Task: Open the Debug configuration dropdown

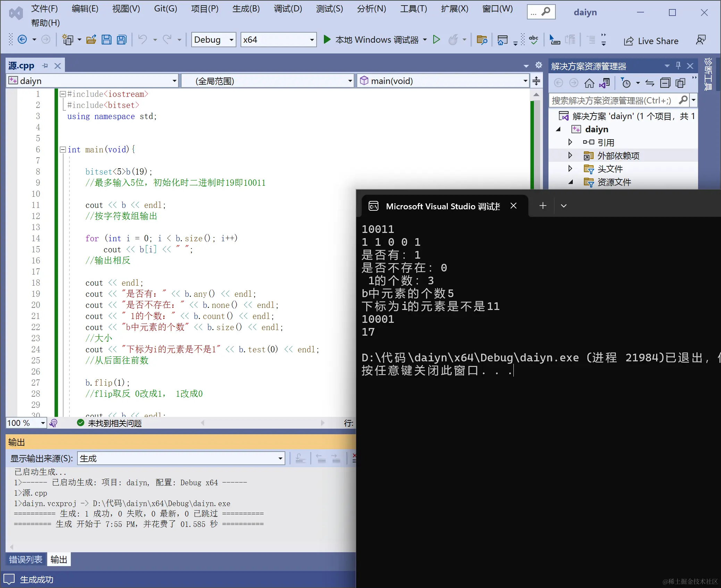Action: coord(213,40)
